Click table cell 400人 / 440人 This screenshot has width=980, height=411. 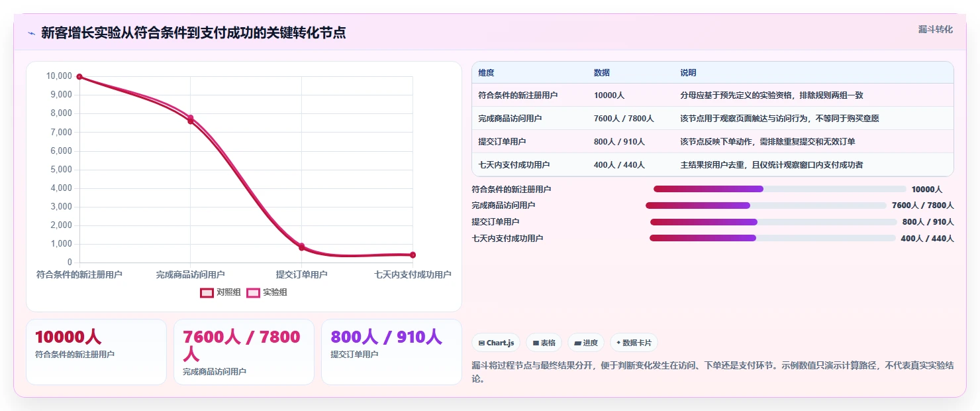click(x=619, y=165)
